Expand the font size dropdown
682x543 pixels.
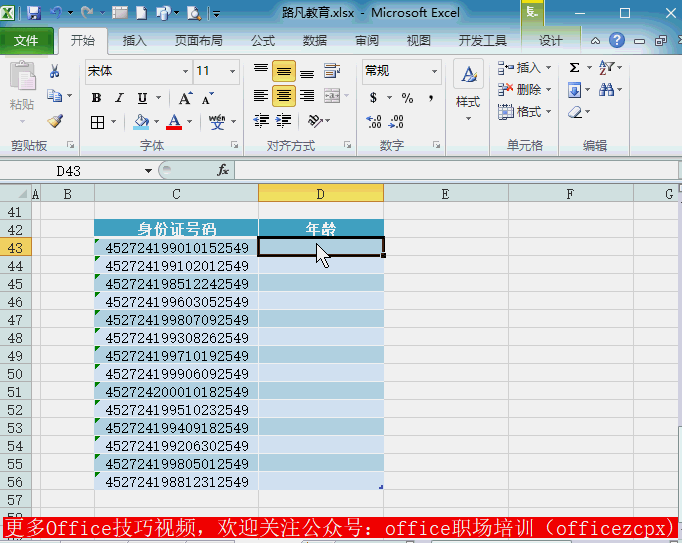tap(232, 71)
